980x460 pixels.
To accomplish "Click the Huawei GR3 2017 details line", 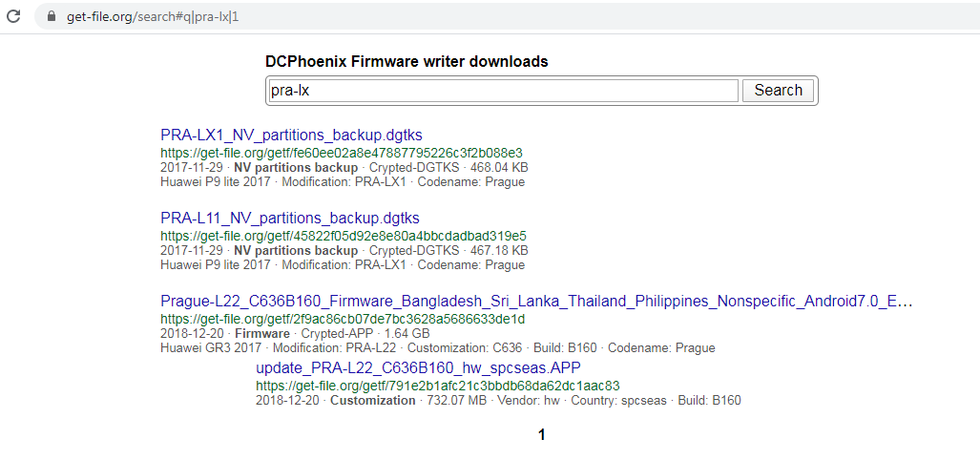I will 437,347.
